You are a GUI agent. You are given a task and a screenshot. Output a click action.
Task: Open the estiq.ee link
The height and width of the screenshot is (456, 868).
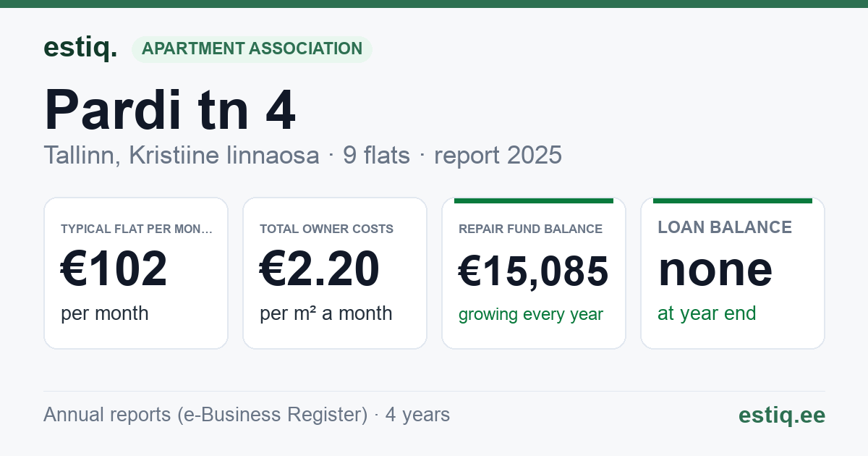(782, 415)
